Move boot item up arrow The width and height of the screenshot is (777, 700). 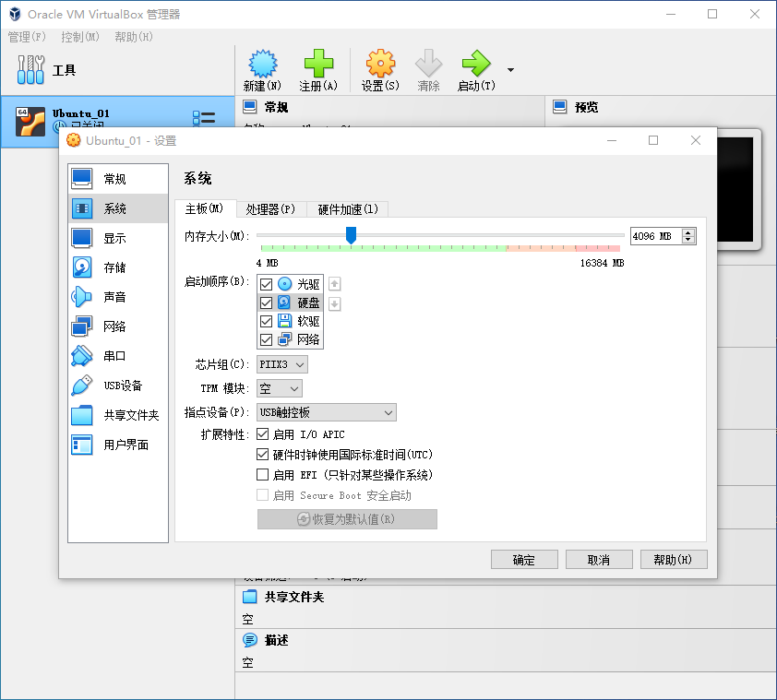[x=334, y=284]
